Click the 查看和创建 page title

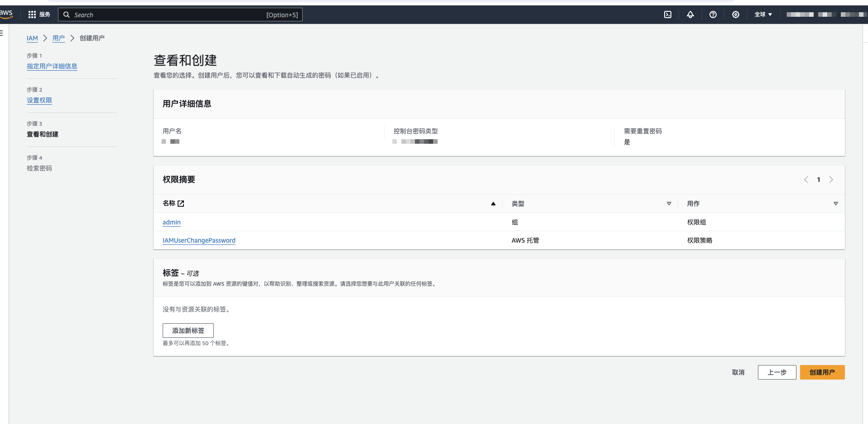click(x=185, y=60)
